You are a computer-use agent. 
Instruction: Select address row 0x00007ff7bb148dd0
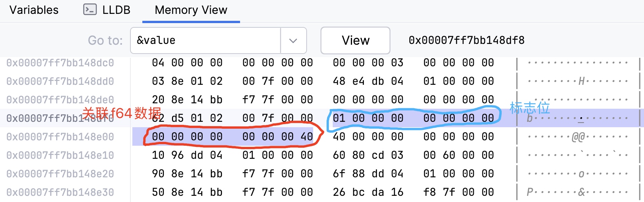[x=60, y=81]
